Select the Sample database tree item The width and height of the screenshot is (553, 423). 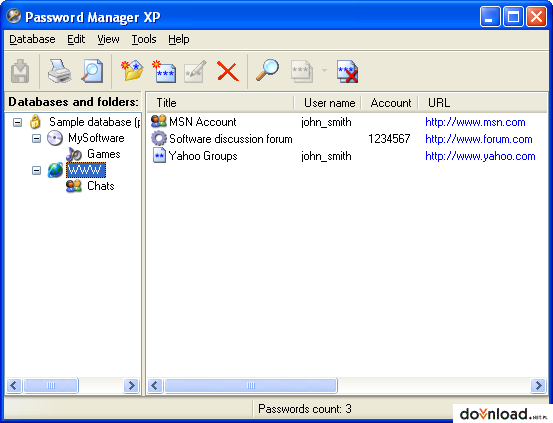point(95,122)
